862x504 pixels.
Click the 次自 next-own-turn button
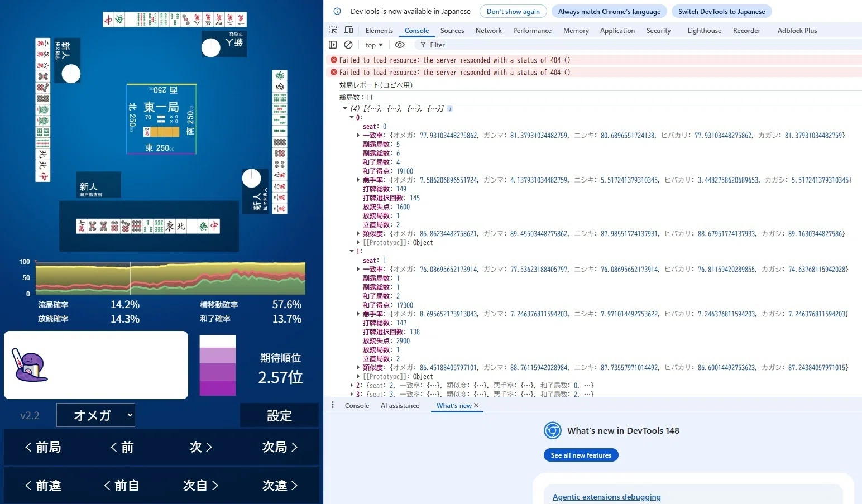coord(201,486)
